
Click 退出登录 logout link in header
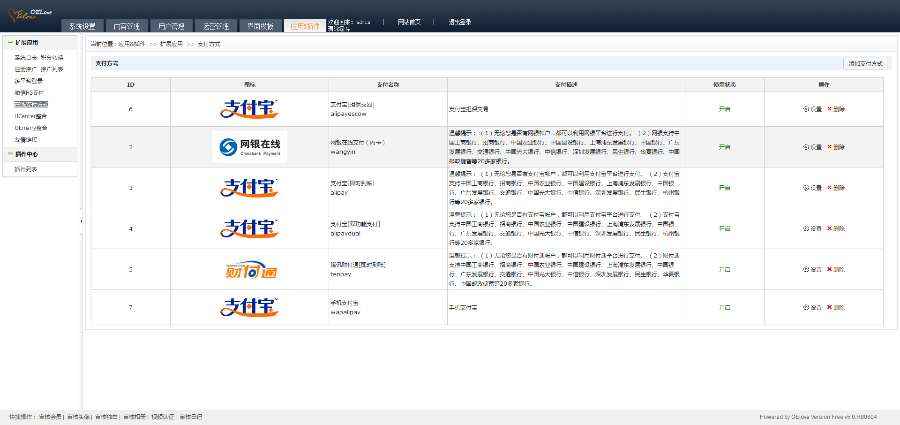click(x=460, y=22)
